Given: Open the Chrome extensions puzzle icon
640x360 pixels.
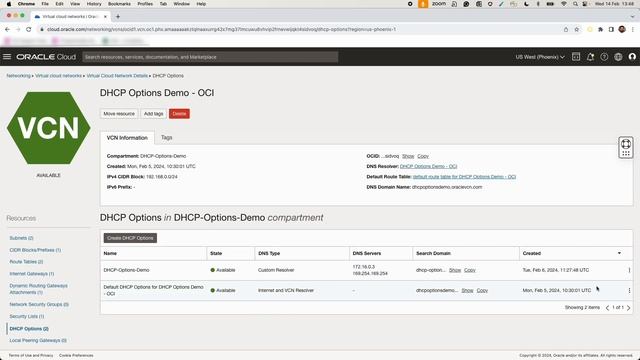Looking at the screenshot, I should [x=600, y=29].
